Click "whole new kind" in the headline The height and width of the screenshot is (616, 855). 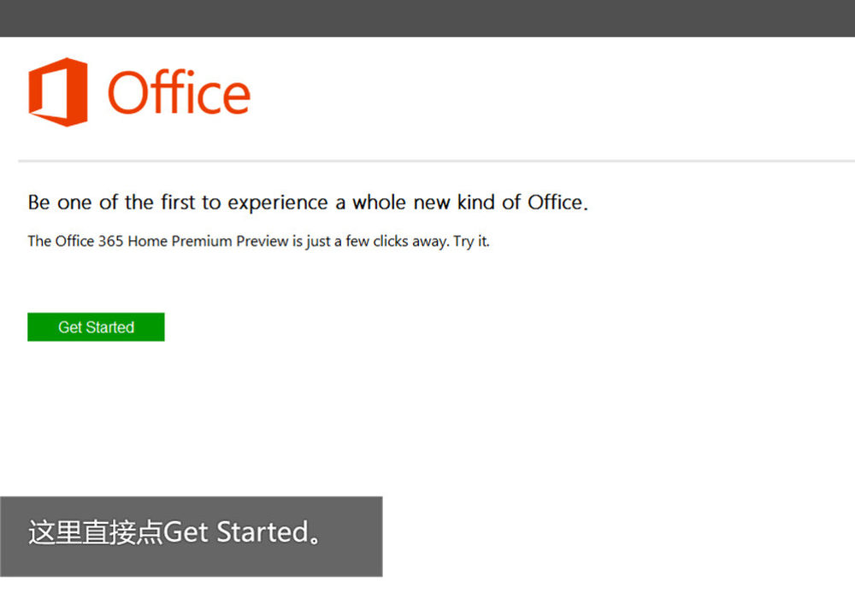423,202
